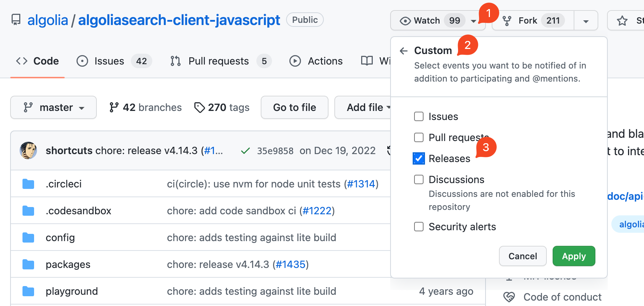The image size is (644, 306).
Task: Click the Actions play icon
Action: tap(295, 61)
